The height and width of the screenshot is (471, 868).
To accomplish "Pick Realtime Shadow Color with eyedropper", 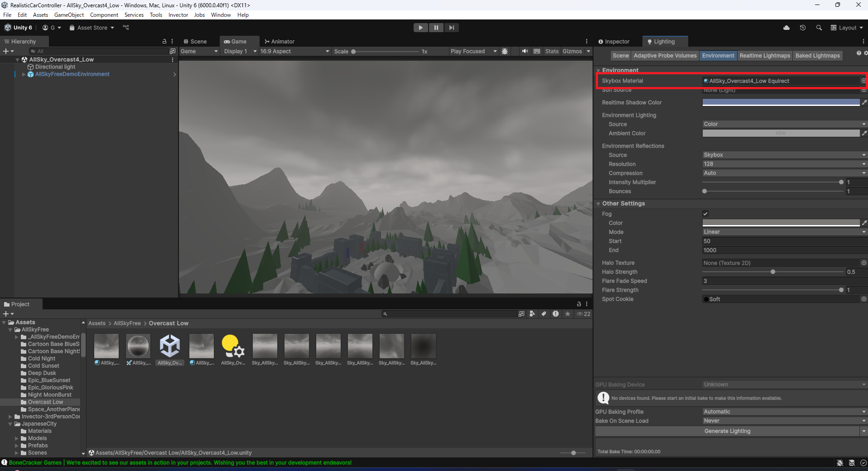I will coord(864,102).
